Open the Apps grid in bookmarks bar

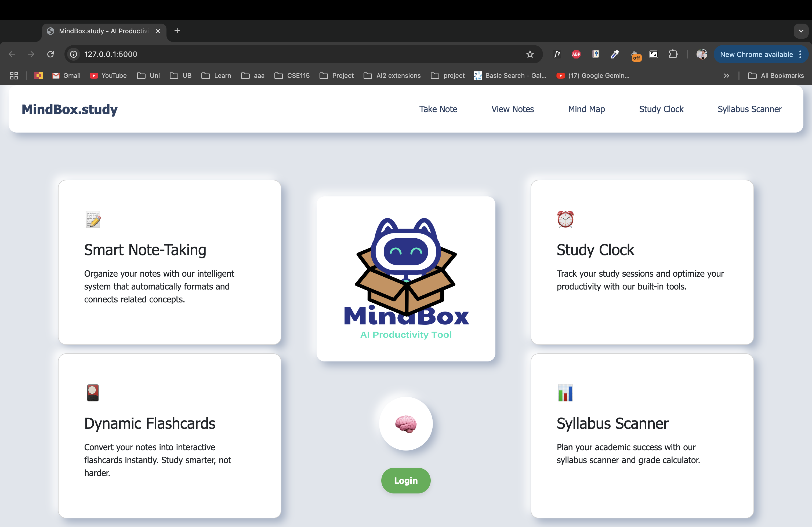[x=14, y=76]
